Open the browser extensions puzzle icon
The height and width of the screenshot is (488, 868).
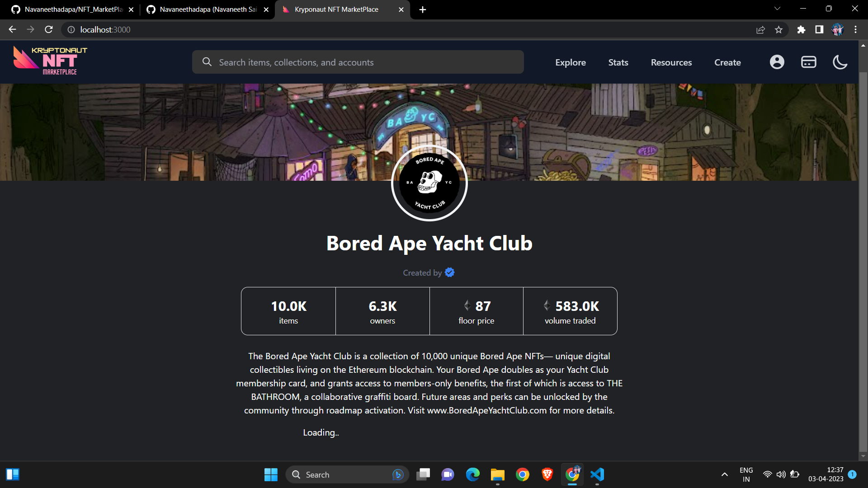click(801, 30)
